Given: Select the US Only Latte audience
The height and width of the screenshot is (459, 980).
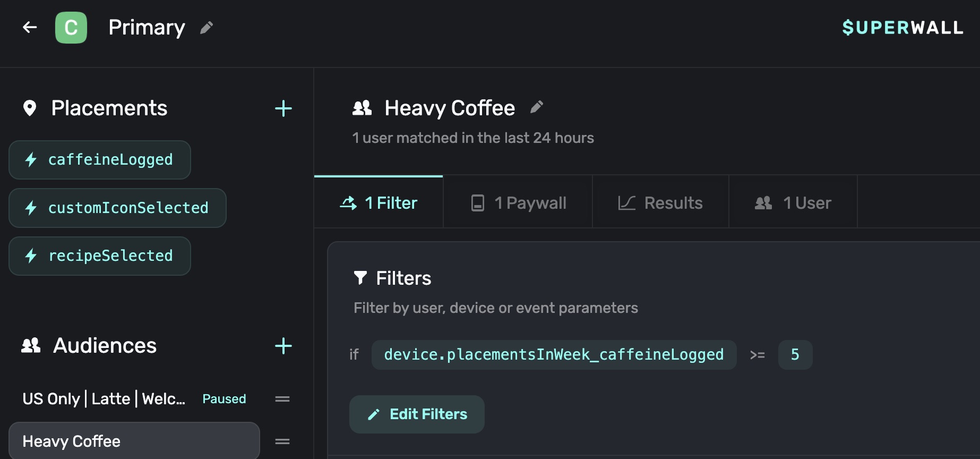Looking at the screenshot, I should pyautogui.click(x=104, y=399).
